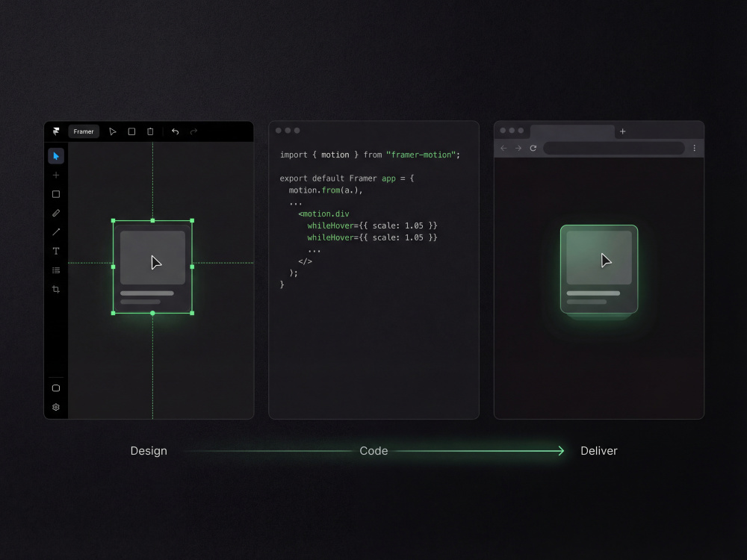The image size is (747, 560).
Task: Select the play preview icon in top toolbar
Action: tap(113, 131)
